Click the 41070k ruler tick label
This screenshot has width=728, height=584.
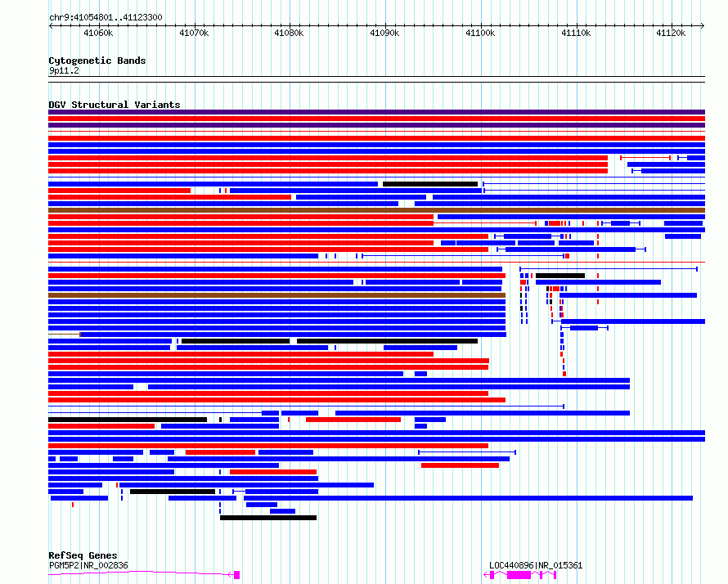[194, 33]
